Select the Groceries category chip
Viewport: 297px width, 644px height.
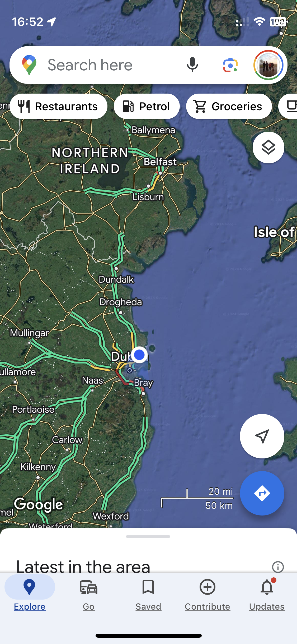point(229,106)
